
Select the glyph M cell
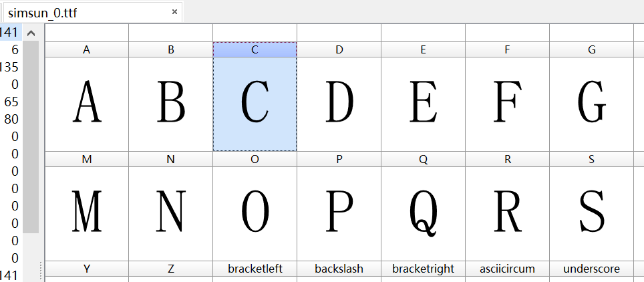pyautogui.click(x=87, y=213)
